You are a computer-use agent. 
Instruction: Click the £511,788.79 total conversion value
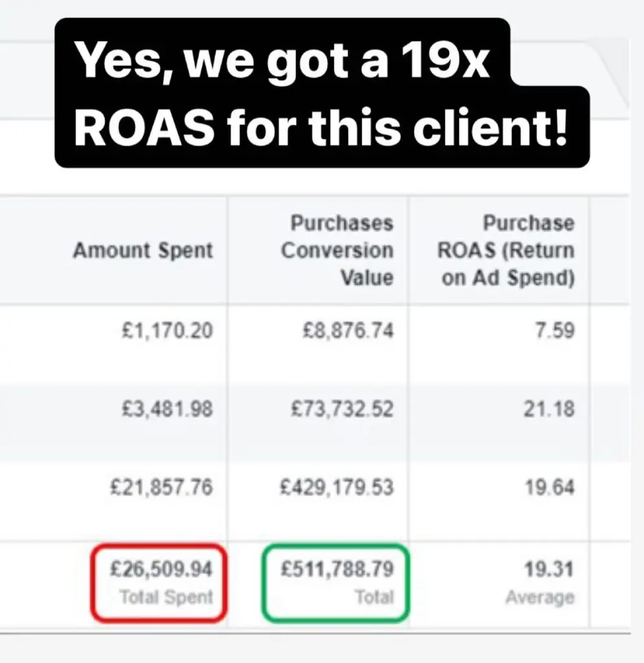coord(338,568)
